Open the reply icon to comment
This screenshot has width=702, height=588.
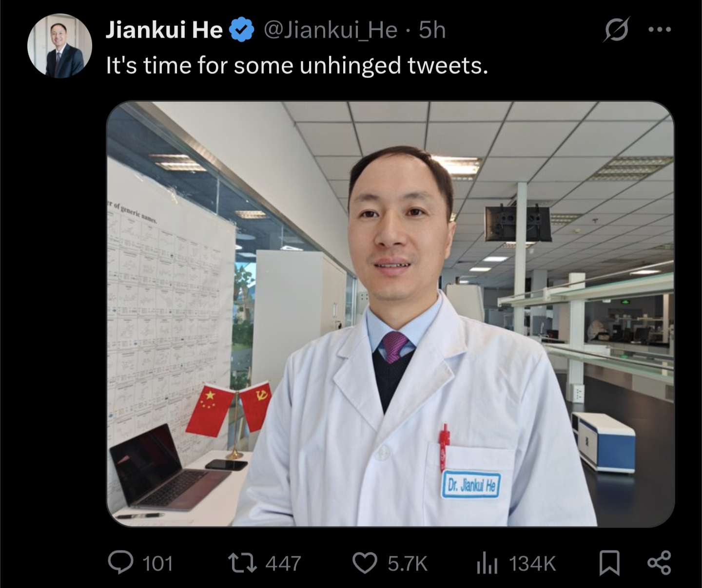tap(120, 563)
